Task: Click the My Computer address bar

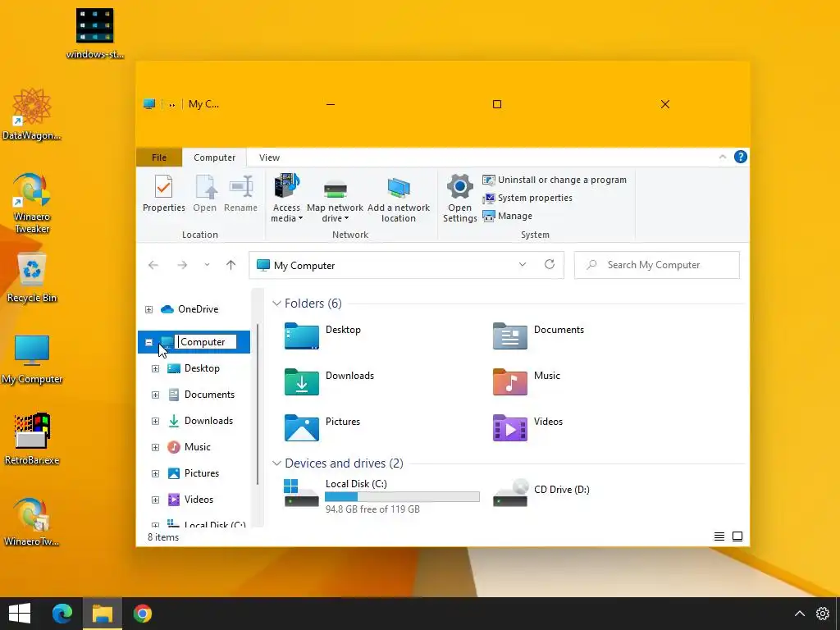Action: point(406,265)
